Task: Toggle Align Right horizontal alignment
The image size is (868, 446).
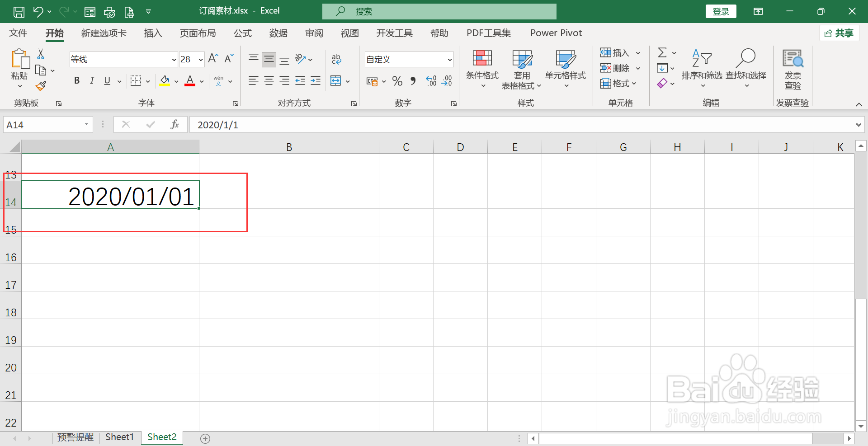Action: click(x=284, y=81)
